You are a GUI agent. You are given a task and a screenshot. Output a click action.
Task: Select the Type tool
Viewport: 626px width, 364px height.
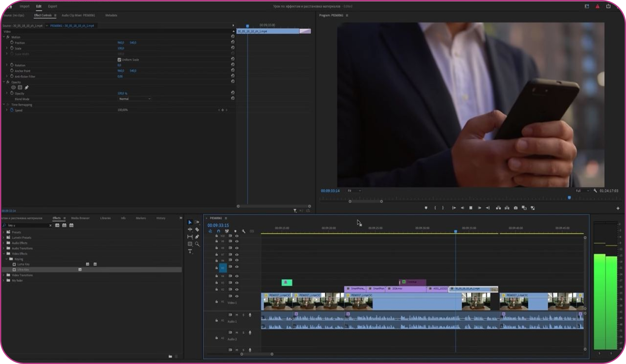(190, 251)
